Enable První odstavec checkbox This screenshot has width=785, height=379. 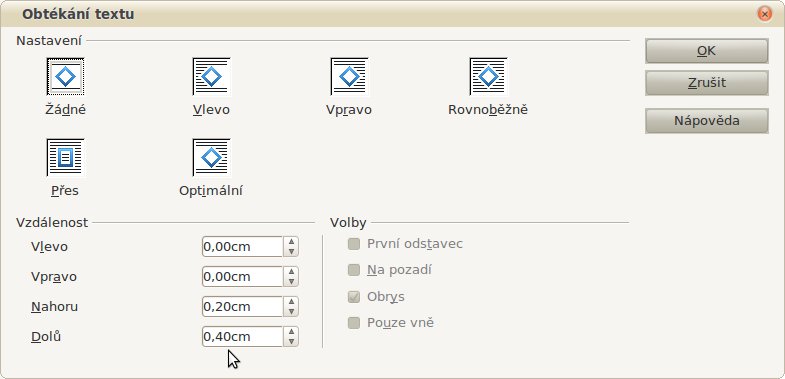(354, 244)
